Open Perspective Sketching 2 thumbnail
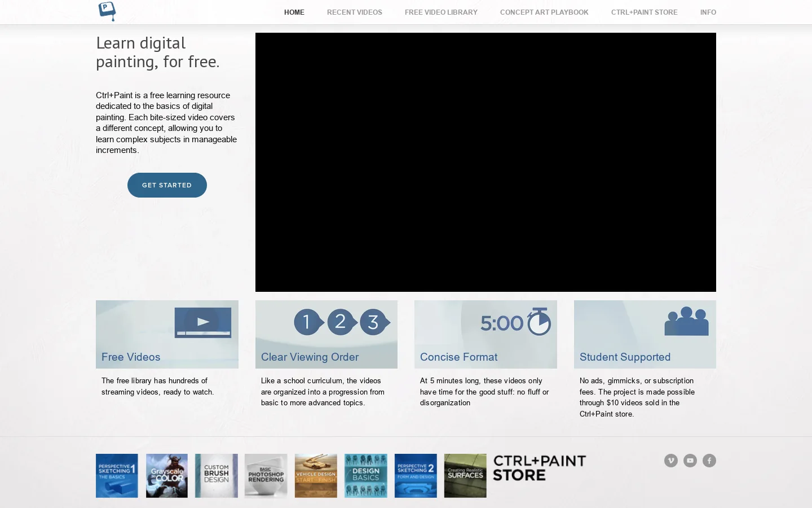812x508 pixels. [x=416, y=476]
